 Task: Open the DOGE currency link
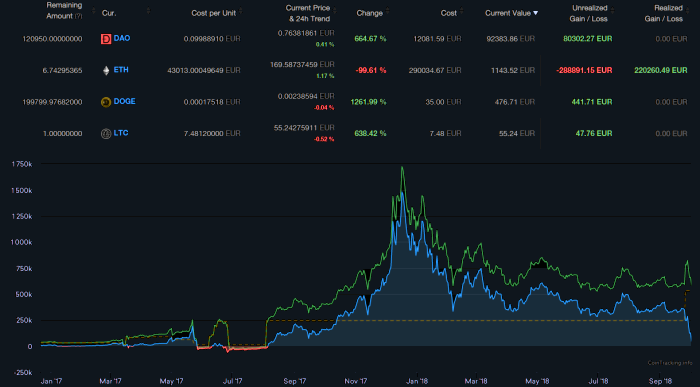(x=125, y=102)
